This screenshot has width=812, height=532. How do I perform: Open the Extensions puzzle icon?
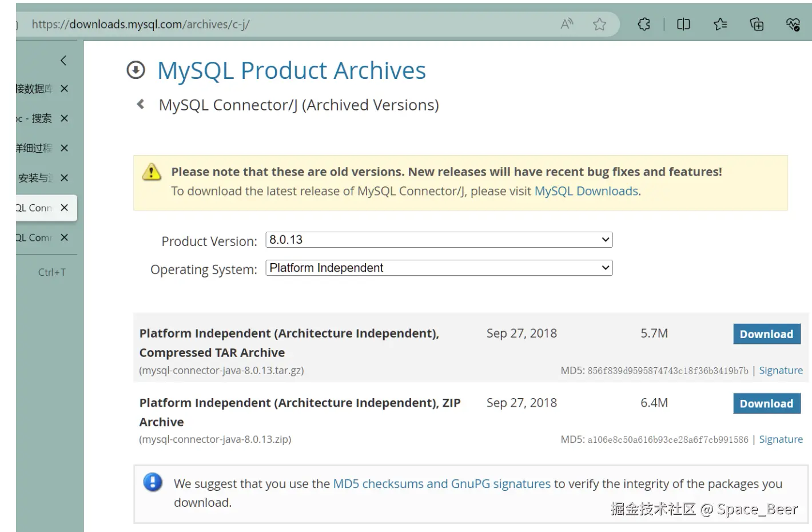(644, 24)
